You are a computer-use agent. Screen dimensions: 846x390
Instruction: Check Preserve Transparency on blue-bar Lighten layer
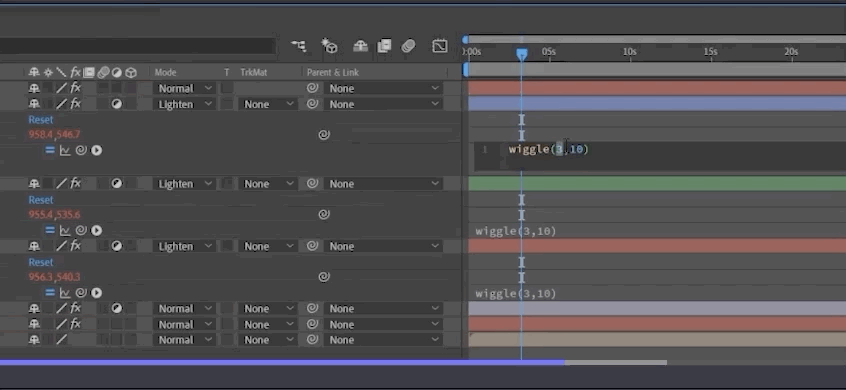(227, 104)
